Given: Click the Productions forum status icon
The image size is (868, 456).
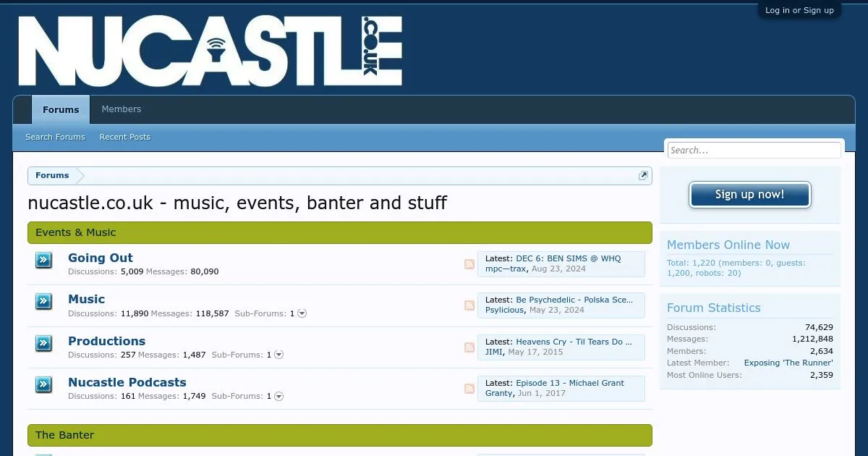Looking at the screenshot, I should [43, 343].
